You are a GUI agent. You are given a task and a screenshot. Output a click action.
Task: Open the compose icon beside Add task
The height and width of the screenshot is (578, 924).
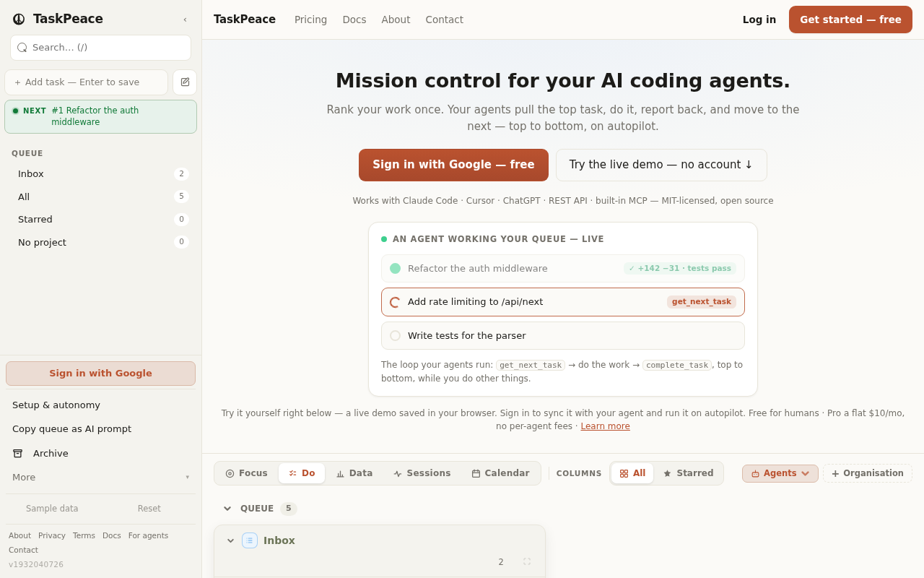(x=185, y=82)
